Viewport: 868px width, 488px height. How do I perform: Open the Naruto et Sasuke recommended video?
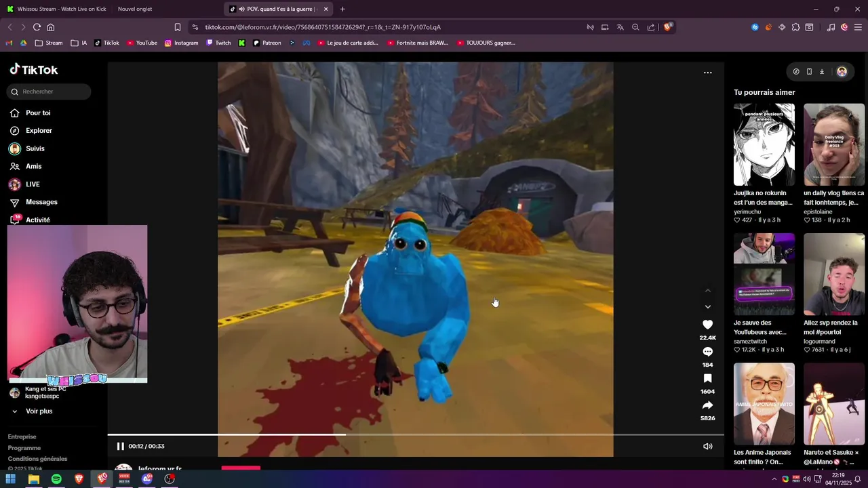[x=834, y=404]
